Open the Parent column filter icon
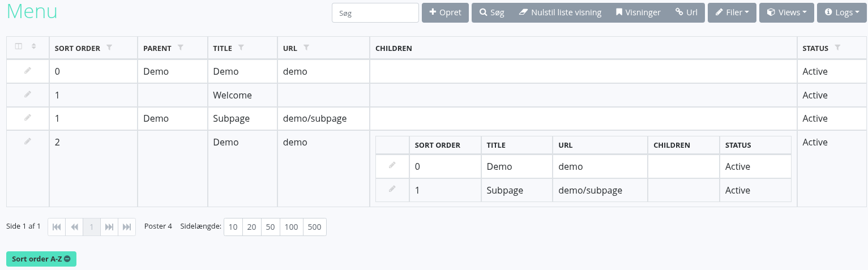Screen dimensions: 868x270 coord(181,48)
